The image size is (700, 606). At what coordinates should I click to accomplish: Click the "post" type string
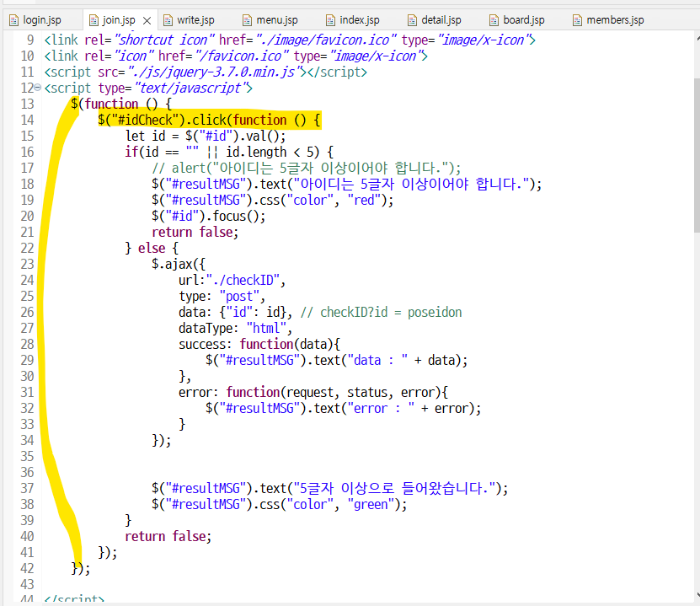click(240, 297)
